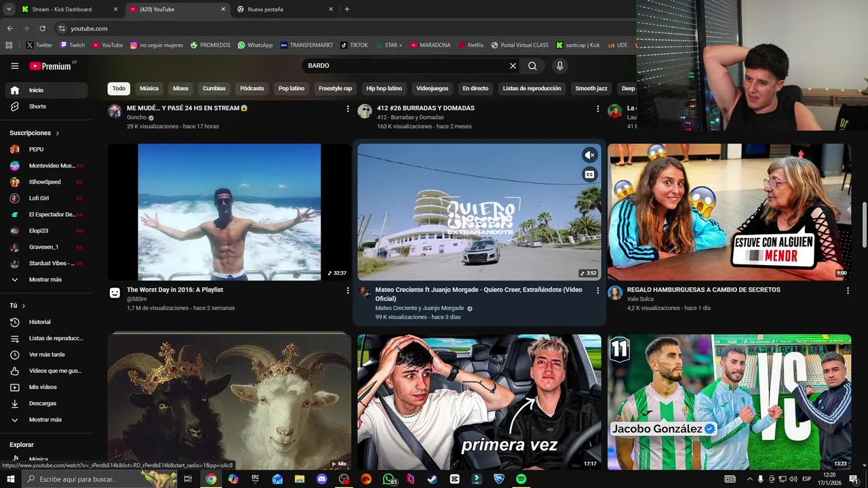Switch to Nueva pestaña browser tab
868x488 pixels.
click(x=285, y=9)
